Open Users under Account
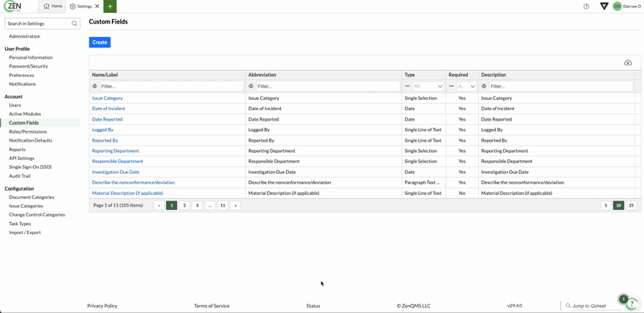The height and width of the screenshot is (313, 644). [14, 105]
